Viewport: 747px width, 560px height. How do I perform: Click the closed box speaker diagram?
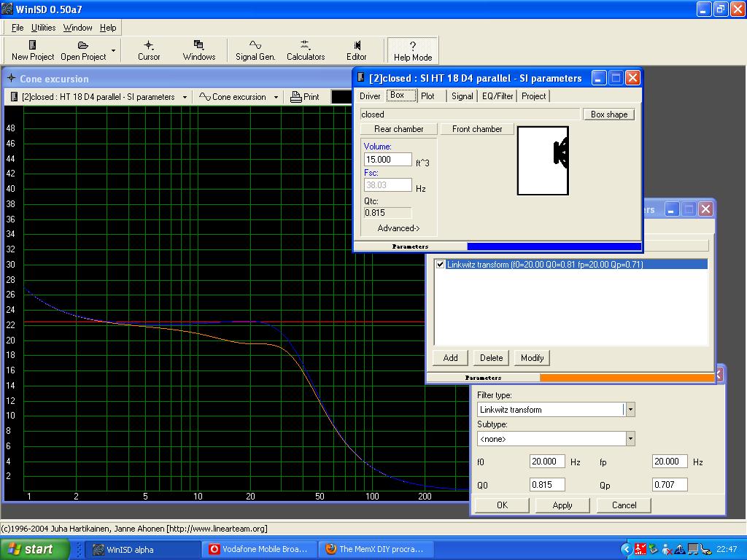click(543, 160)
